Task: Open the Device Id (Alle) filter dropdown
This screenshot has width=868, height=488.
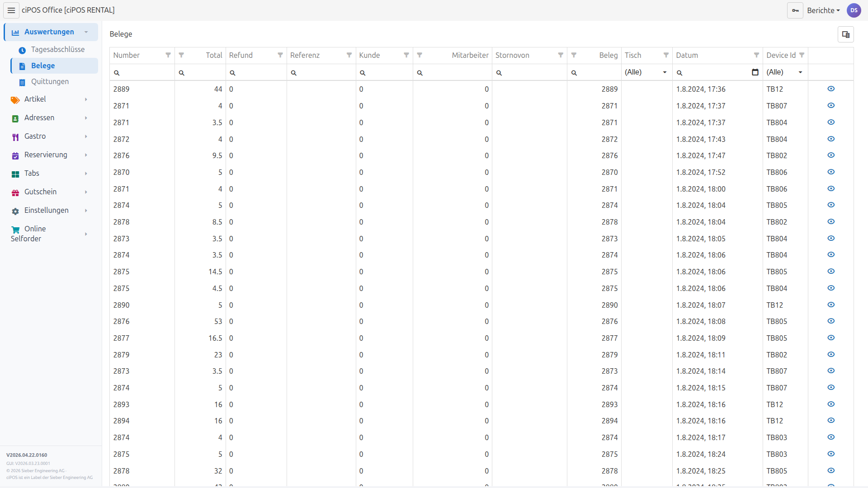Action: pyautogui.click(x=785, y=72)
